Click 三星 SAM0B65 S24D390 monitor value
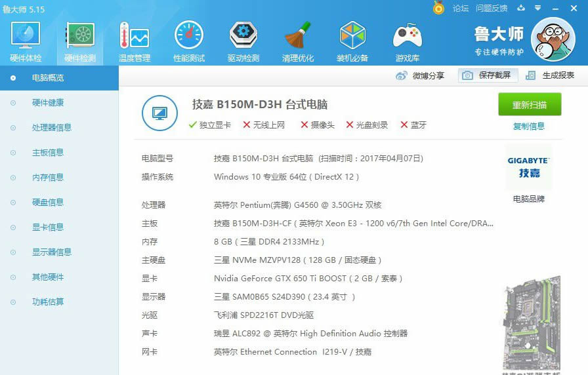This screenshot has width=588, height=375. click(x=284, y=297)
